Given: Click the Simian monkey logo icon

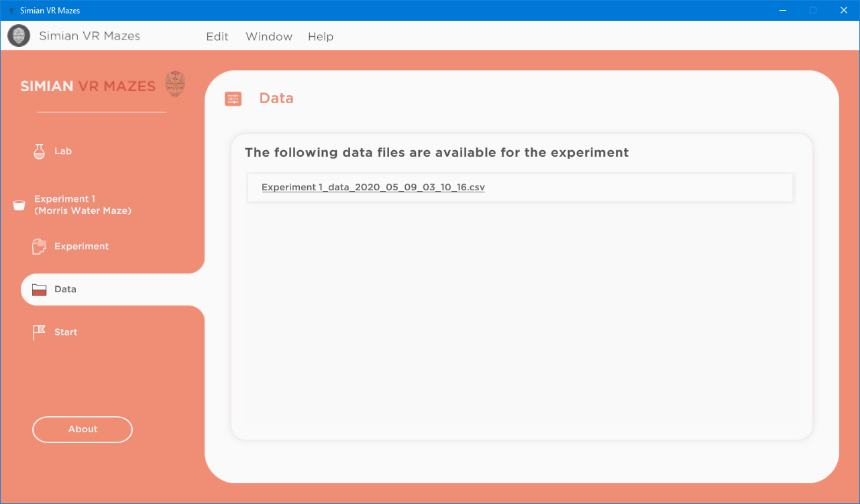Looking at the screenshot, I should (x=18, y=36).
